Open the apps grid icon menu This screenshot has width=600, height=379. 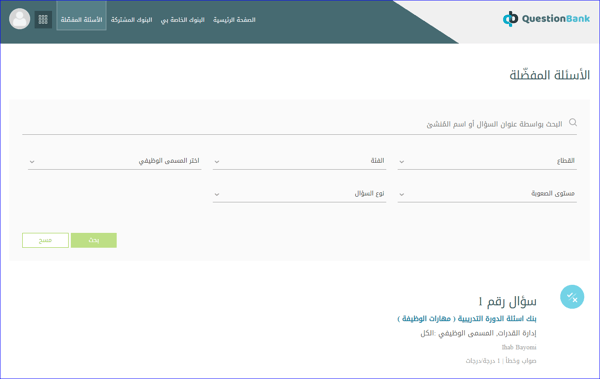(43, 20)
